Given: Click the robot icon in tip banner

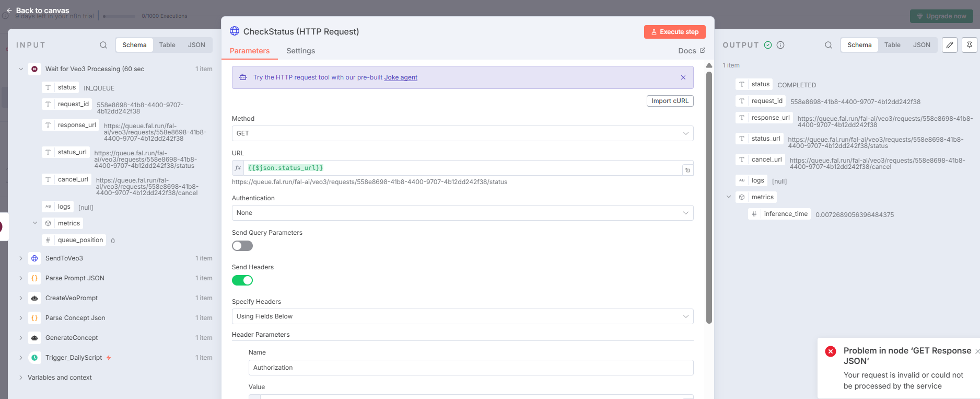Looking at the screenshot, I should [243, 77].
